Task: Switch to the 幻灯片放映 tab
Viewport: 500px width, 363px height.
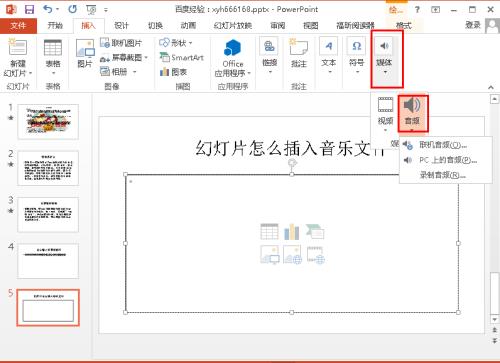Action: (x=233, y=26)
